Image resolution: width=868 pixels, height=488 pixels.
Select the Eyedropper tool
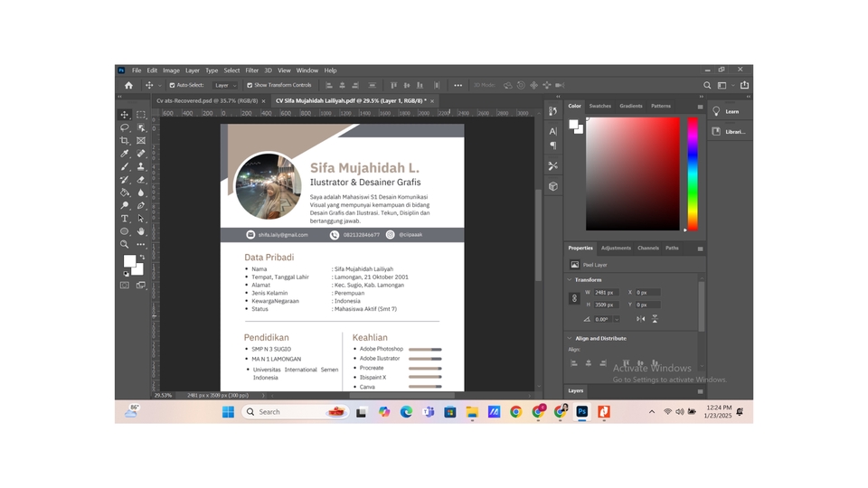point(125,154)
